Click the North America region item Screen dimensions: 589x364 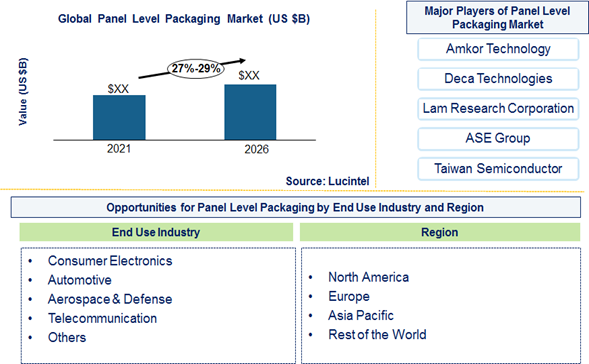point(369,277)
